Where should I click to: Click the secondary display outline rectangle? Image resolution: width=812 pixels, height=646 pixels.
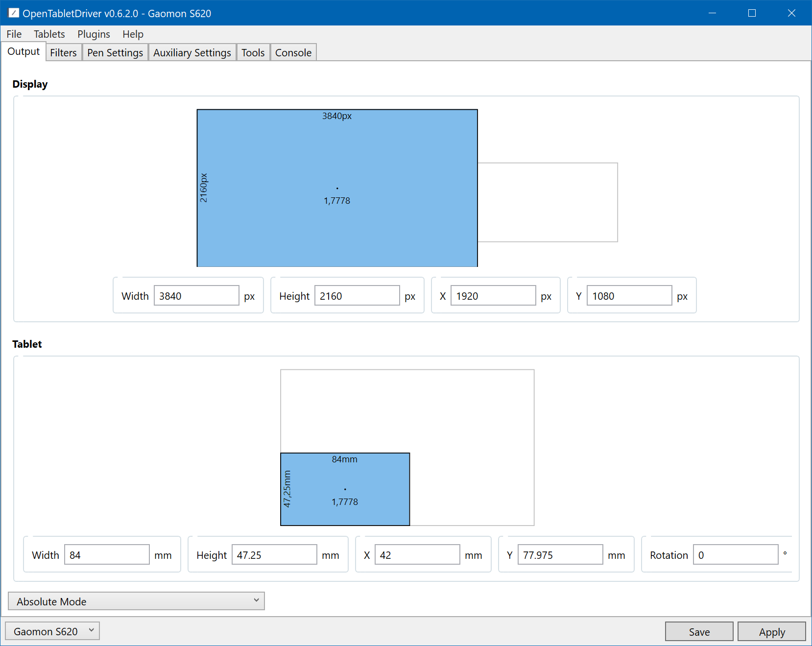(548, 202)
